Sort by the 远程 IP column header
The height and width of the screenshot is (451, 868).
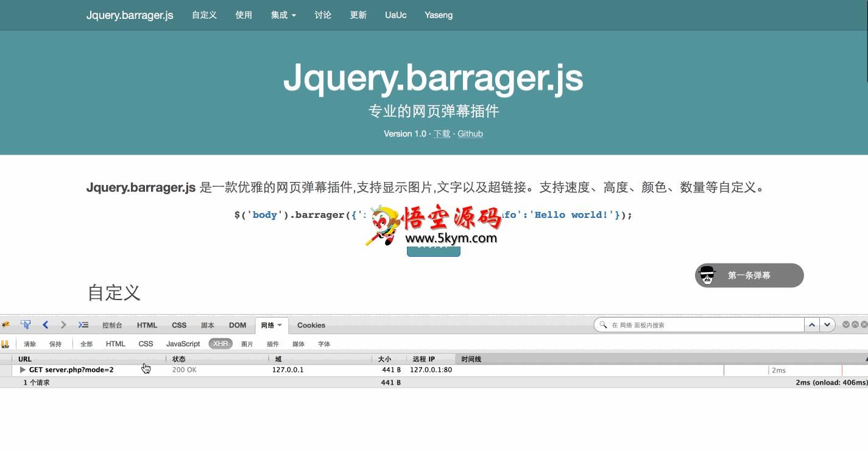click(431, 359)
